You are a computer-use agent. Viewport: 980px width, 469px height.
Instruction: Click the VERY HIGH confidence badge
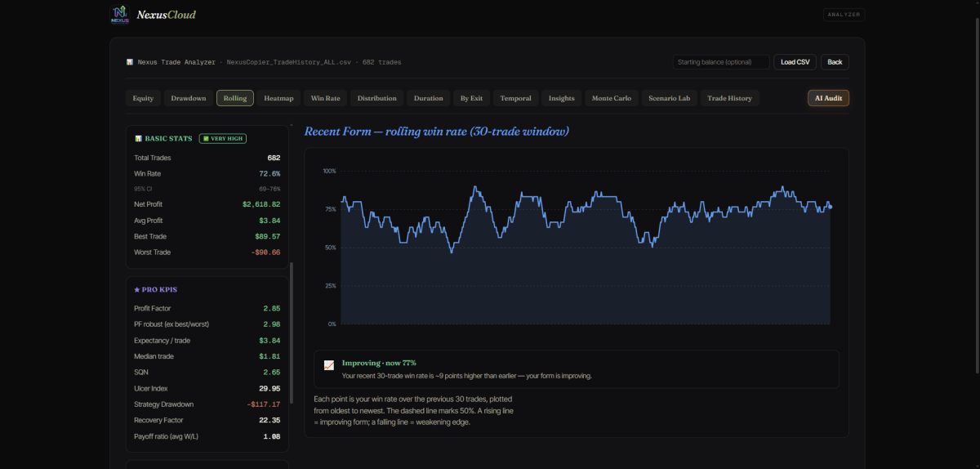(223, 139)
